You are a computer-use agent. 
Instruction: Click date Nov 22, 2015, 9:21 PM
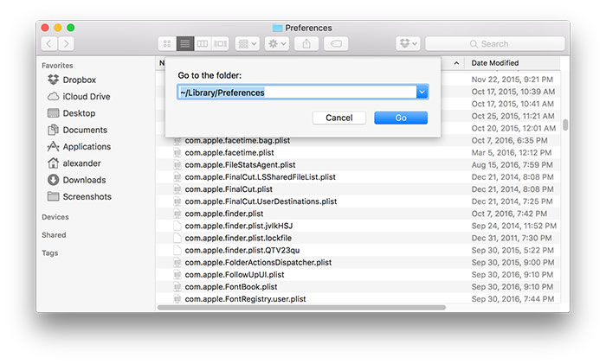(513, 80)
